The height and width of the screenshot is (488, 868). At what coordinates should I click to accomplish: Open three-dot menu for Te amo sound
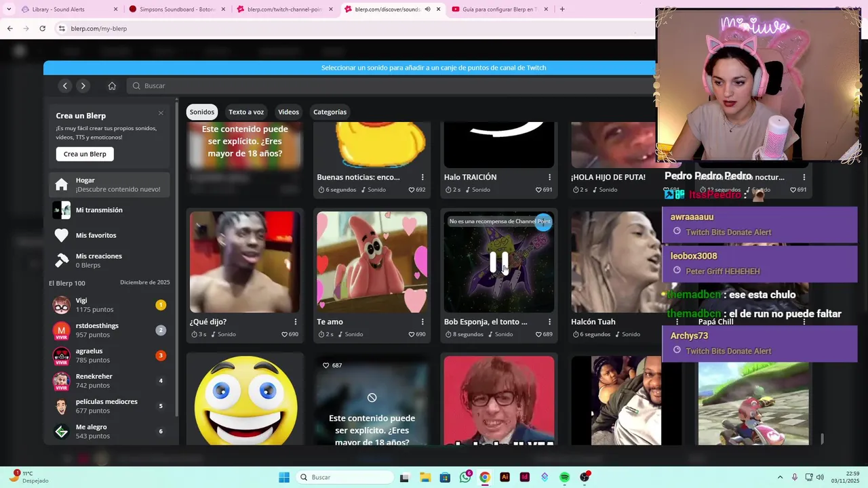click(x=422, y=322)
